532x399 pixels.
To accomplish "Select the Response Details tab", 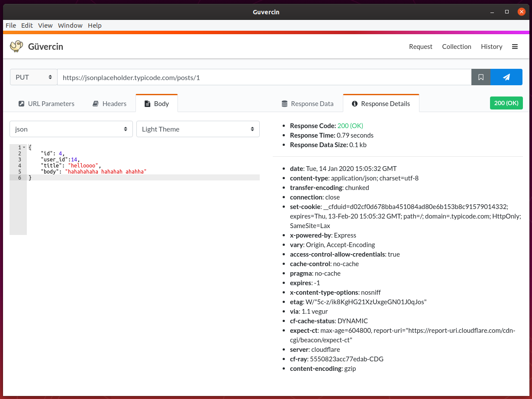I will coord(381,103).
